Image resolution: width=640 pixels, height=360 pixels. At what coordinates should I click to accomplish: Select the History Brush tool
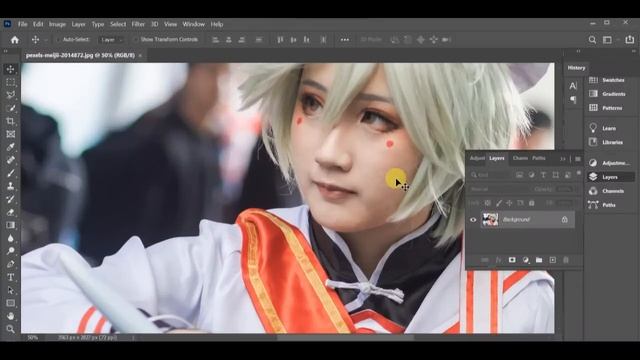(11, 199)
